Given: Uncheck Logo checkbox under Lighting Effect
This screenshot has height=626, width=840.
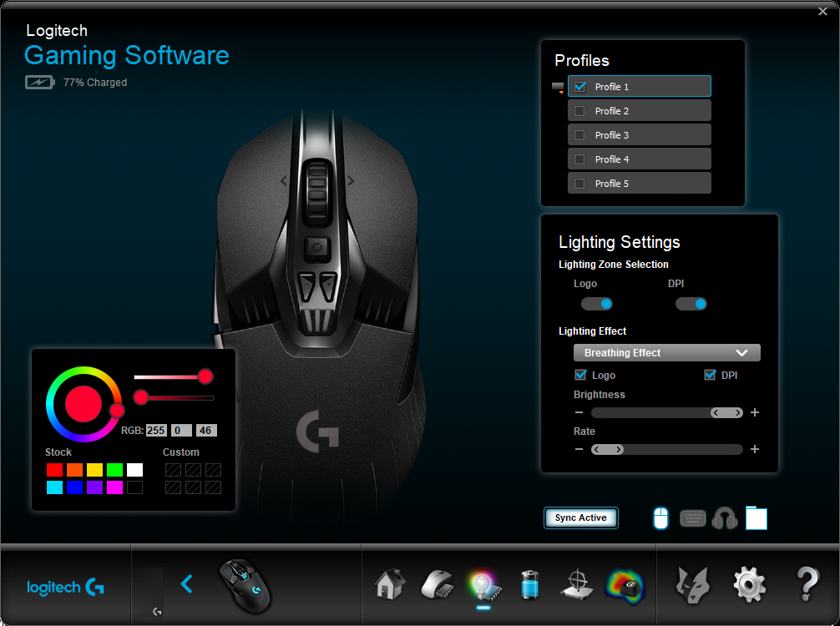Looking at the screenshot, I should pyautogui.click(x=580, y=375).
